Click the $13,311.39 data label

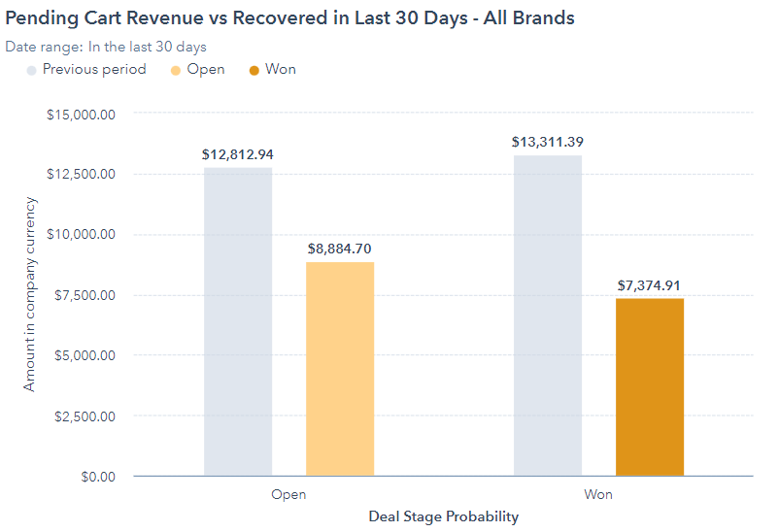point(548,142)
